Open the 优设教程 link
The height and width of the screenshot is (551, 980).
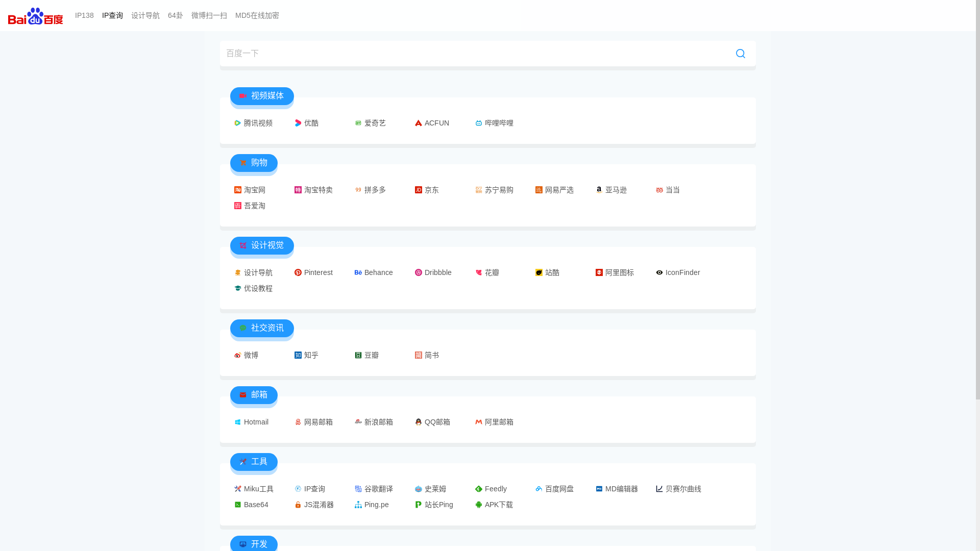[253, 288]
